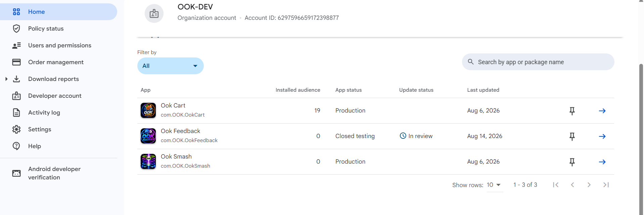Click the App status column header
644x215 pixels.
[349, 90]
